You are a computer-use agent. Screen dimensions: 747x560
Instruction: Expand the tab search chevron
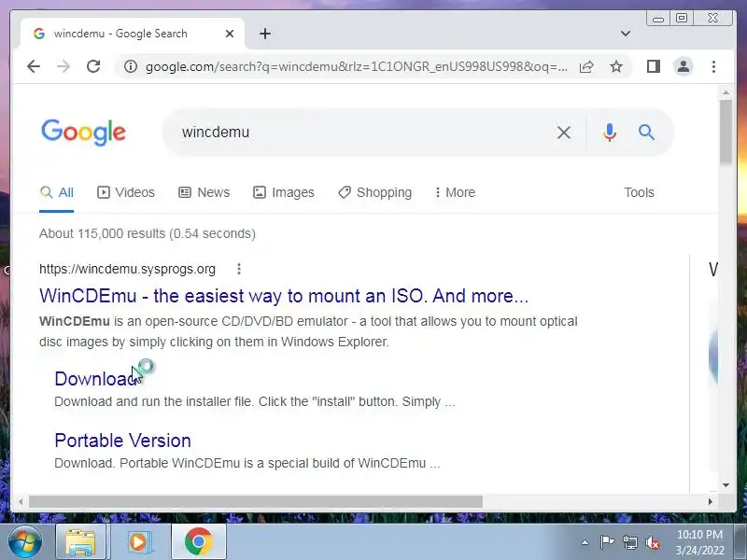click(x=626, y=34)
